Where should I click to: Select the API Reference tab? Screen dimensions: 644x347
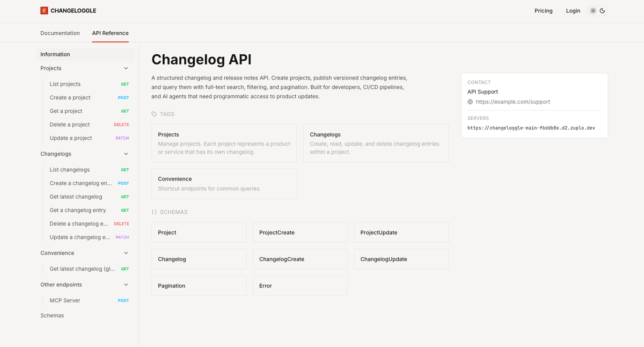coord(110,33)
